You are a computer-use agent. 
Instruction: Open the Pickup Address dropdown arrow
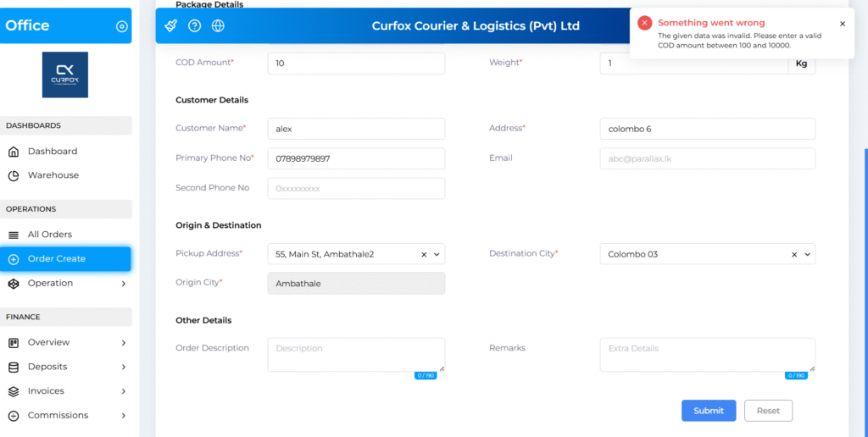click(x=437, y=254)
